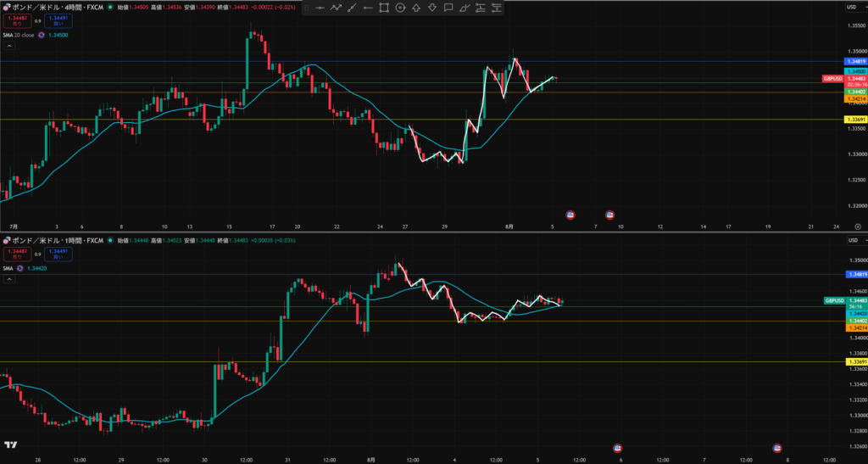Open time axis settings gear on 4-hour chart
The height and width of the screenshot is (464, 868).
click(x=858, y=226)
